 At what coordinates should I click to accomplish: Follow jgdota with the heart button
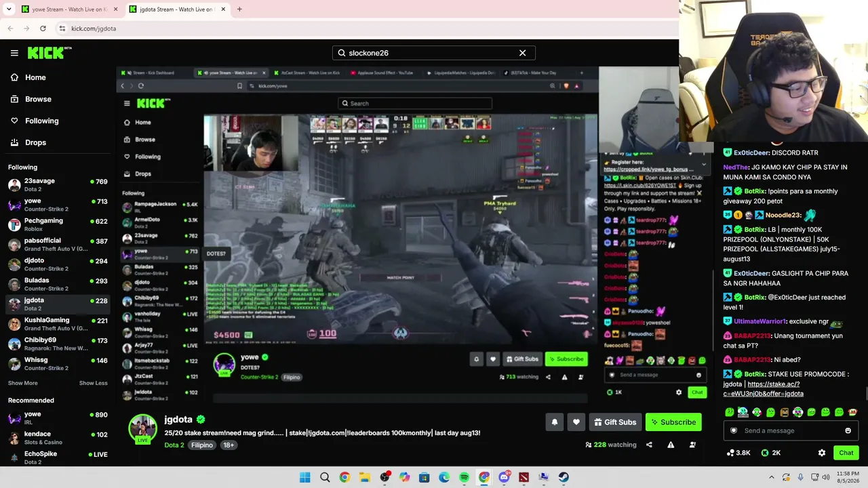[x=576, y=422]
